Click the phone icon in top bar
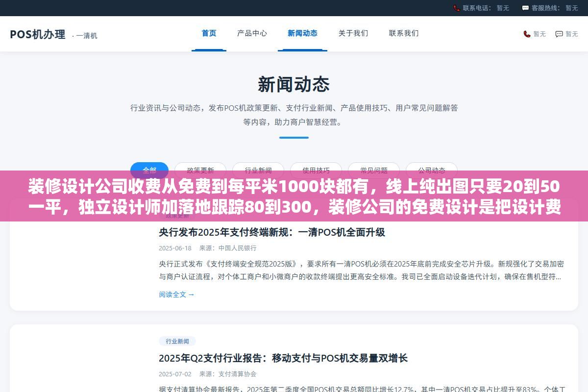The width and height of the screenshot is (588, 392). pos(457,8)
